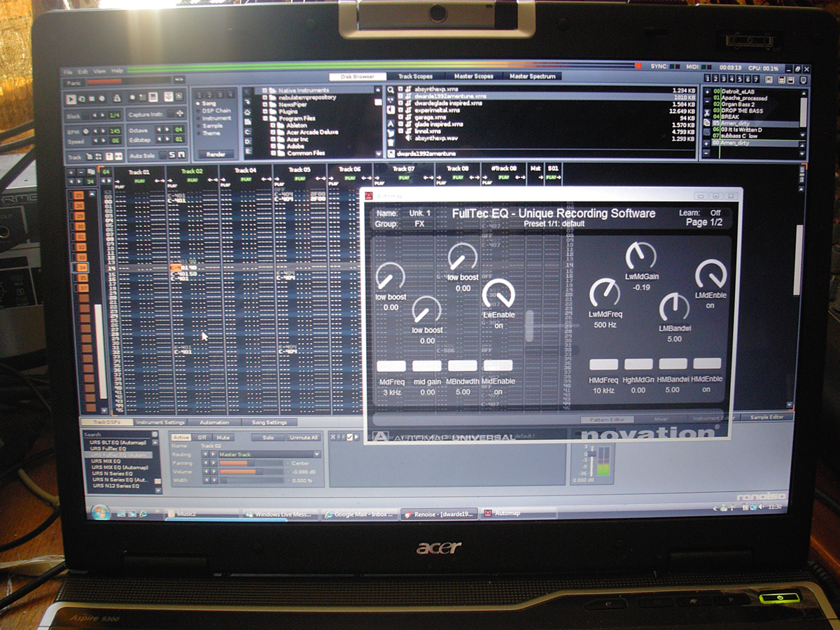This screenshot has height=630, width=840.
Task: Expand the nebulatemprepository folder
Action: pyautogui.click(x=265, y=98)
